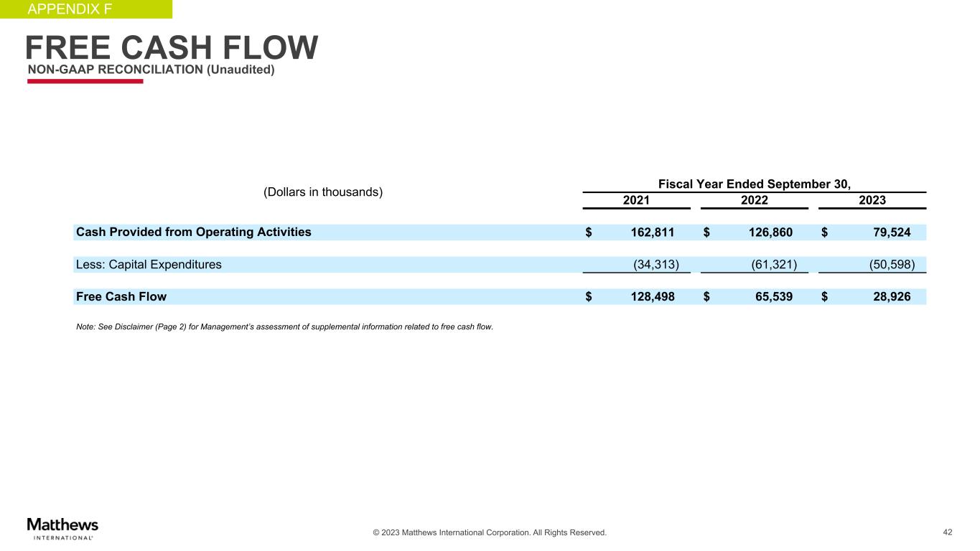Click the Matthews International logo
This screenshot has width=980, height=551.
62,527
